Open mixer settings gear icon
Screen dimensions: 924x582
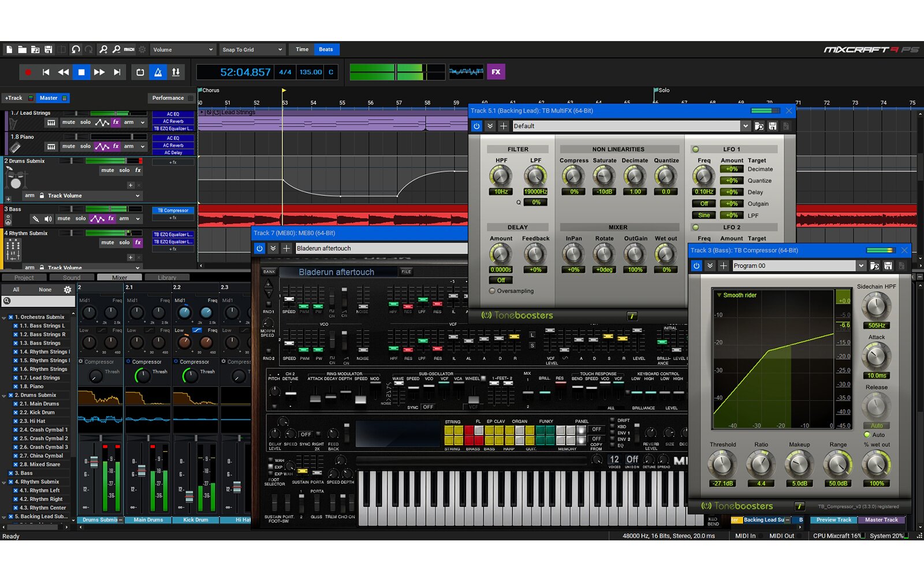(x=68, y=290)
